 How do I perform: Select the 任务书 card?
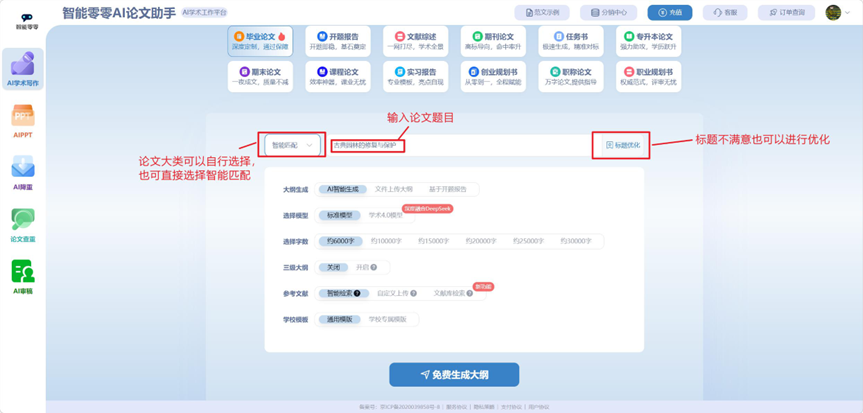[571, 41]
